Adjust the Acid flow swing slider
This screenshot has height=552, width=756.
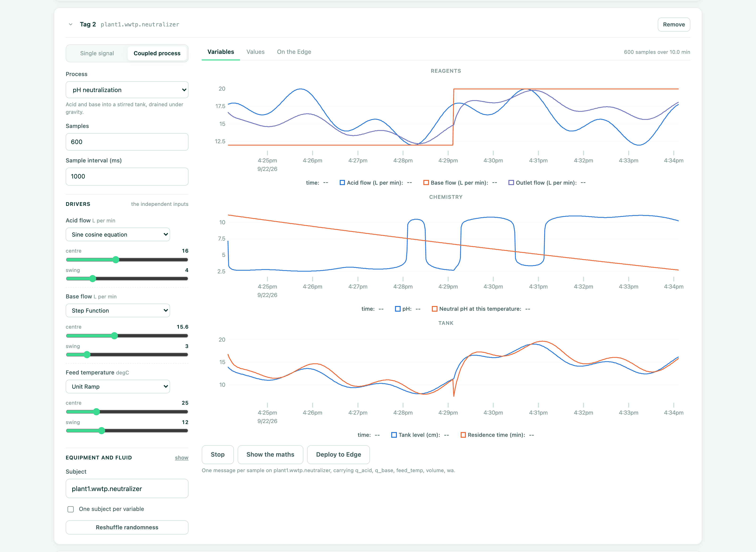point(127,279)
